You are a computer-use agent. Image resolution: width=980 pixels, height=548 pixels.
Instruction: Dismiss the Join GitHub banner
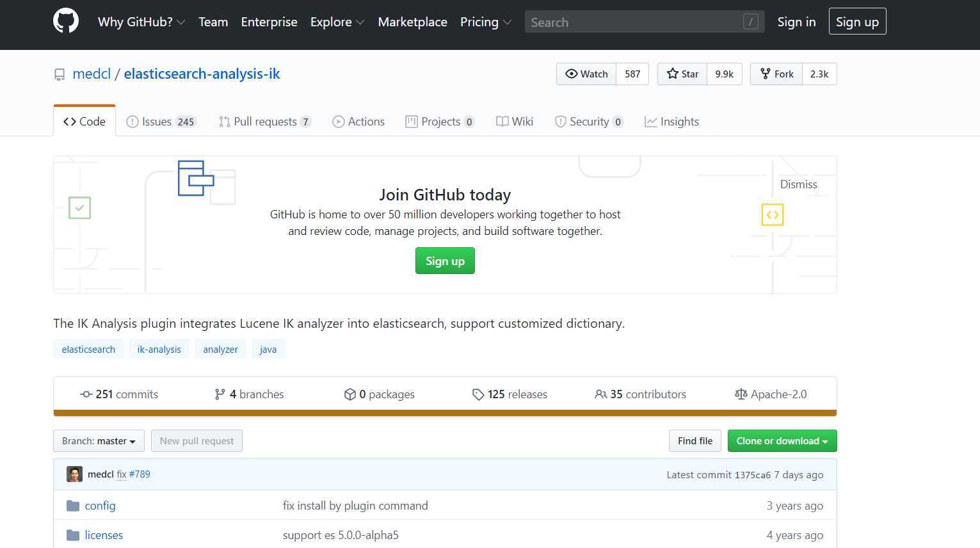[798, 184]
